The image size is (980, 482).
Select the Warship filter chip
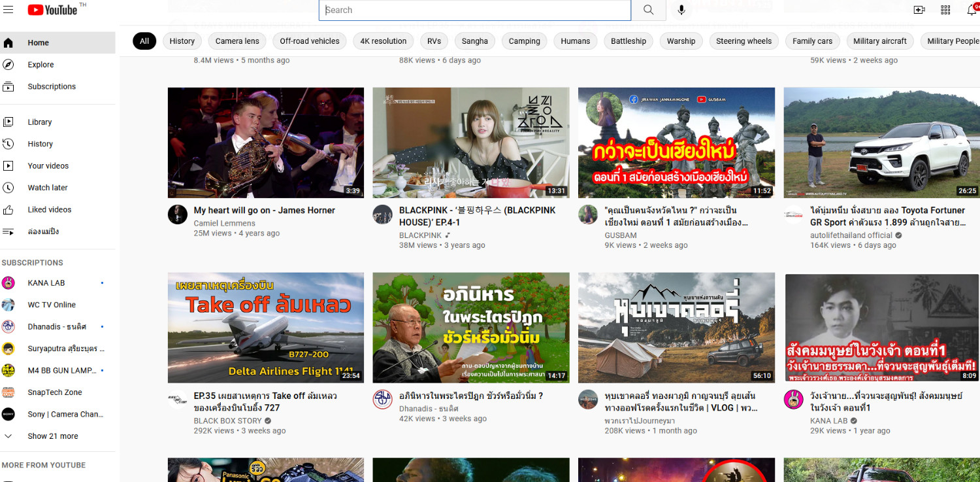click(x=681, y=41)
